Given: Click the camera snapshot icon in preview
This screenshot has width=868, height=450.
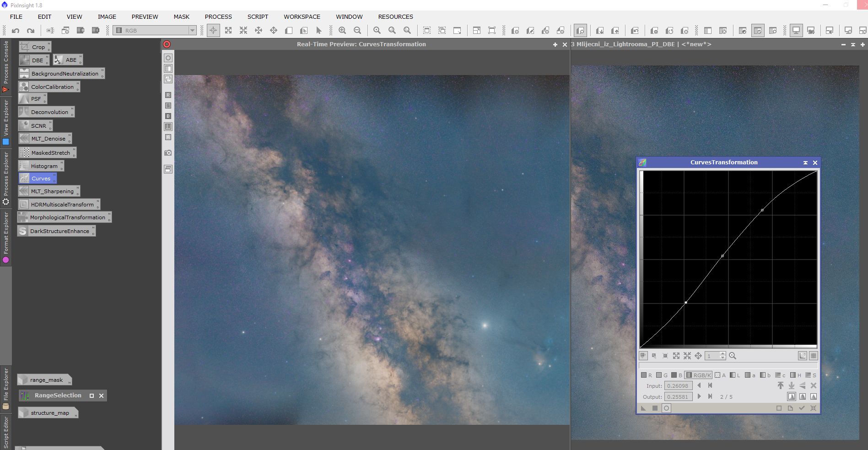Looking at the screenshot, I should [168, 152].
